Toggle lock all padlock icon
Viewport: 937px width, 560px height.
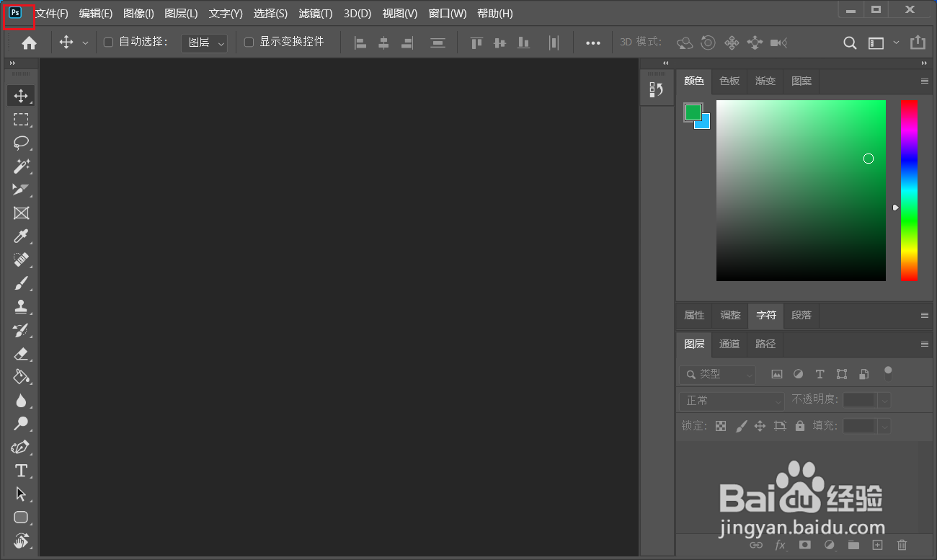point(799,426)
